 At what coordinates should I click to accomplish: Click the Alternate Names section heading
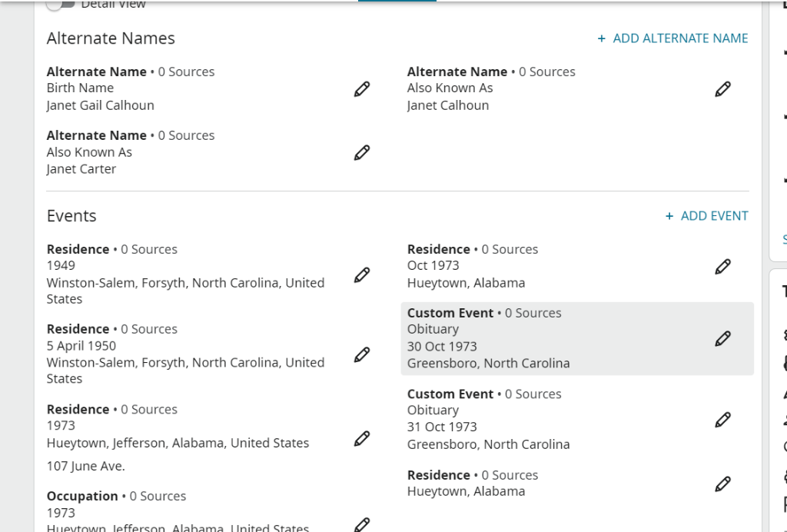(111, 38)
